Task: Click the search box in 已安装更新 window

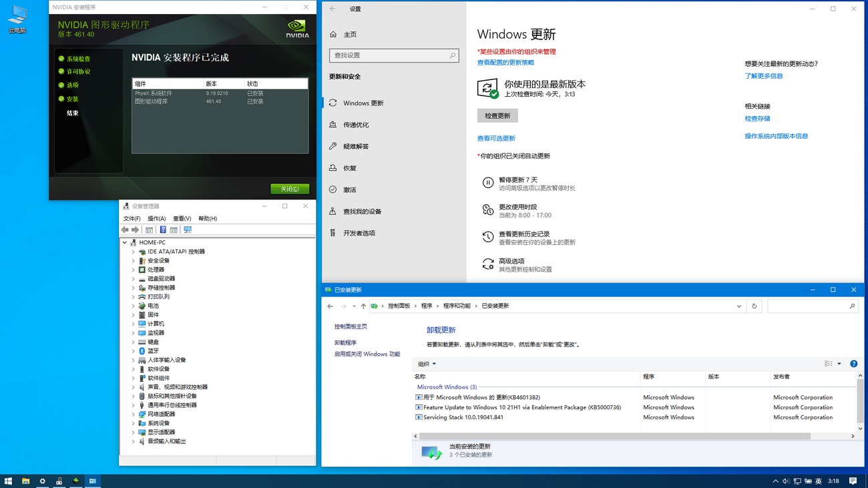Action: coord(812,306)
